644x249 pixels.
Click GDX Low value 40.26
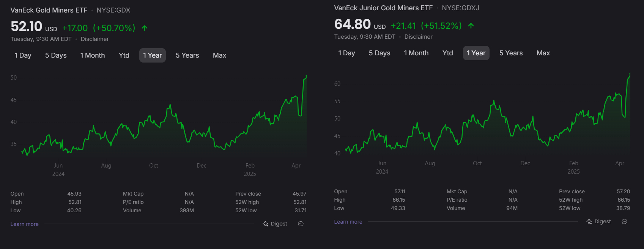tap(74, 210)
